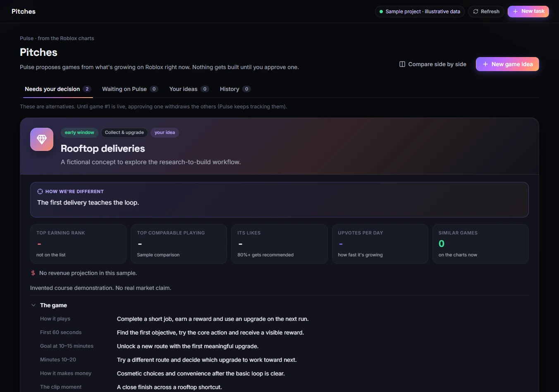Click Sample project illustrative data badge
The height and width of the screenshot is (392, 559).
point(420,12)
